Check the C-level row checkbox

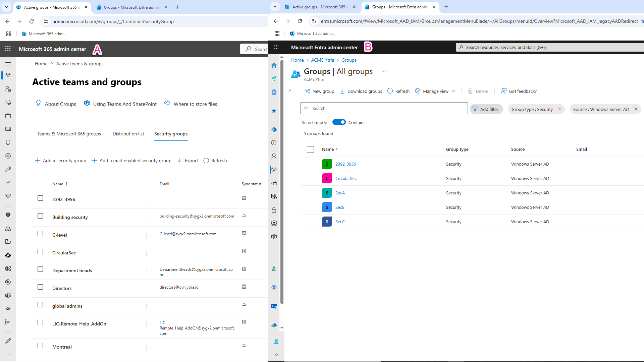[x=40, y=234]
